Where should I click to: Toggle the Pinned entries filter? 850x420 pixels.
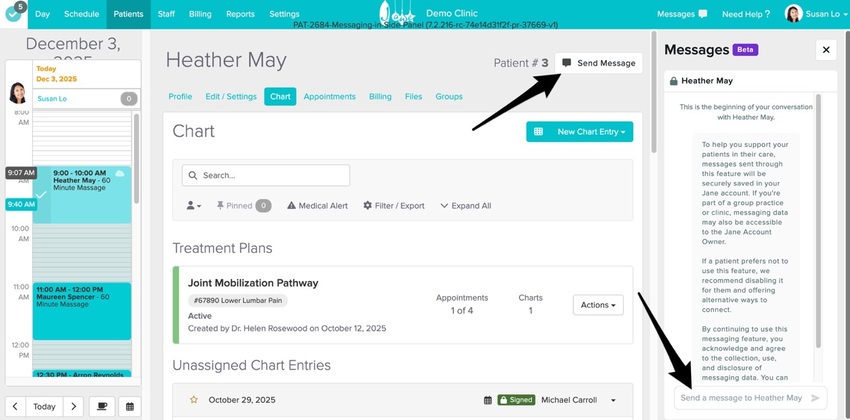(243, 205)
